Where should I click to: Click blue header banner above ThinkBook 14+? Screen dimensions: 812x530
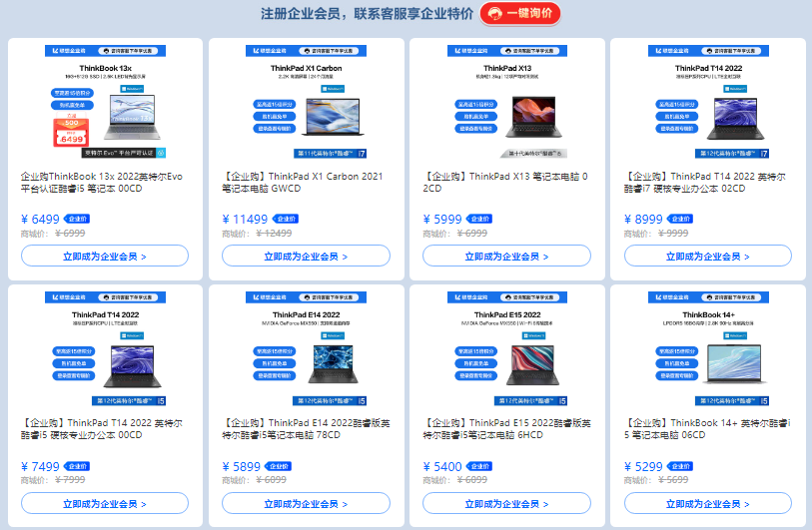(708, 297)
